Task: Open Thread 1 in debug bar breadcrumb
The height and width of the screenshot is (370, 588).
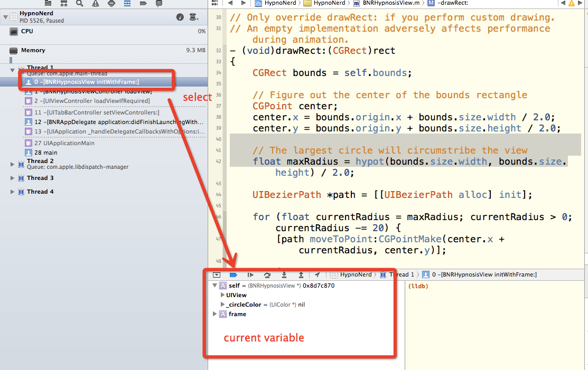Action: pos(397,275)
